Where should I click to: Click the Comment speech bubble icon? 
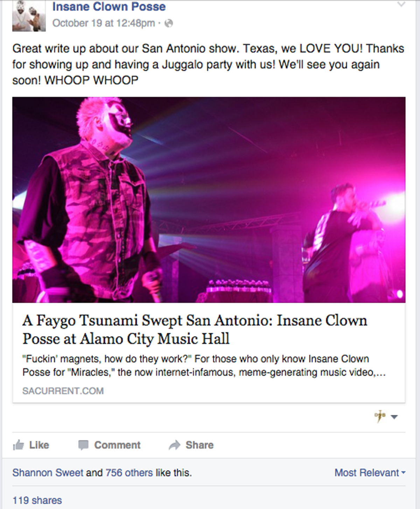[83, 445]
